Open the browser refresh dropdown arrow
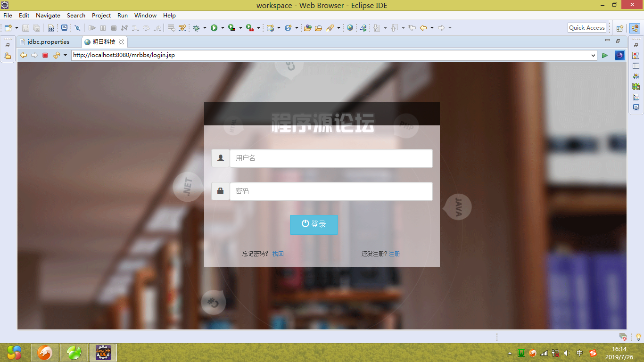Viewport: 644px width, 362px height. 65,56
